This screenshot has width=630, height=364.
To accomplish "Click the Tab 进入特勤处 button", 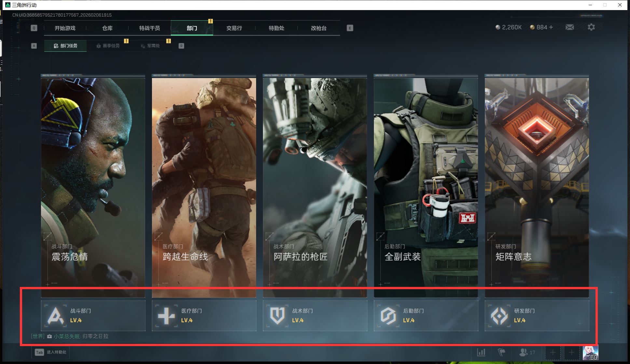I will (x=50, y=352).
